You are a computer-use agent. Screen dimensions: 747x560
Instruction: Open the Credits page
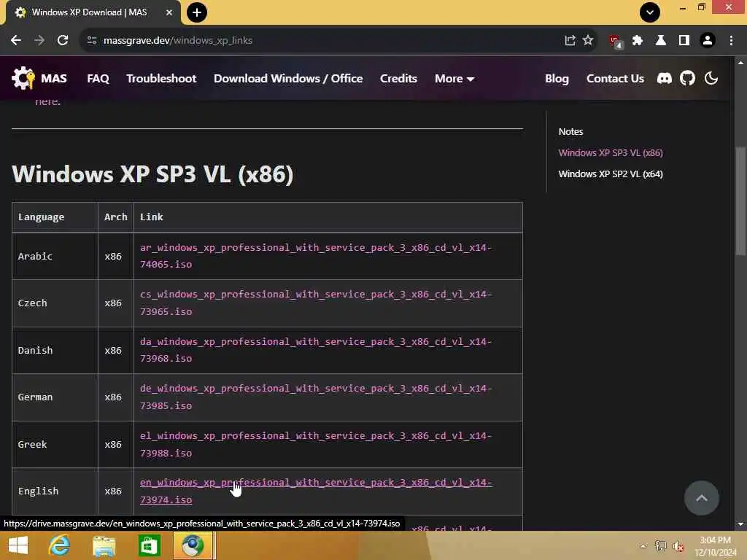(398, 79)
